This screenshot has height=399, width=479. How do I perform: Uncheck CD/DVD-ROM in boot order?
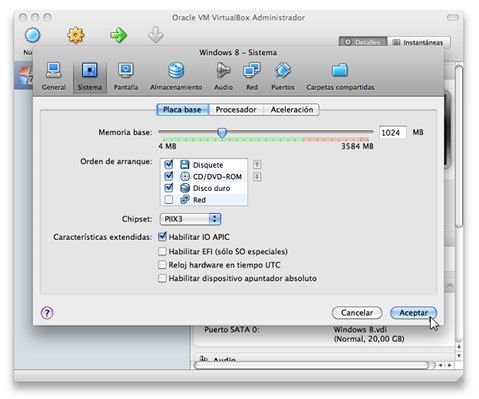pos(169,176)
